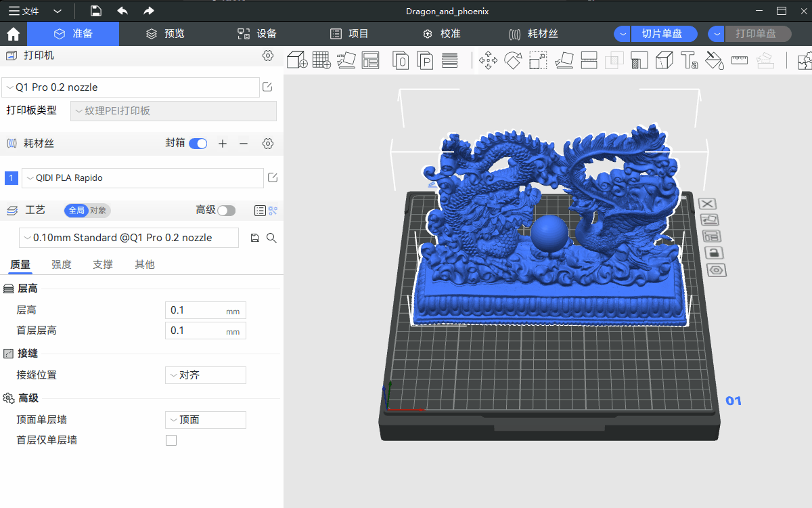Switch to the 预览 tab
The width and height of the screenshot is (812, 508).
[166, 34]
